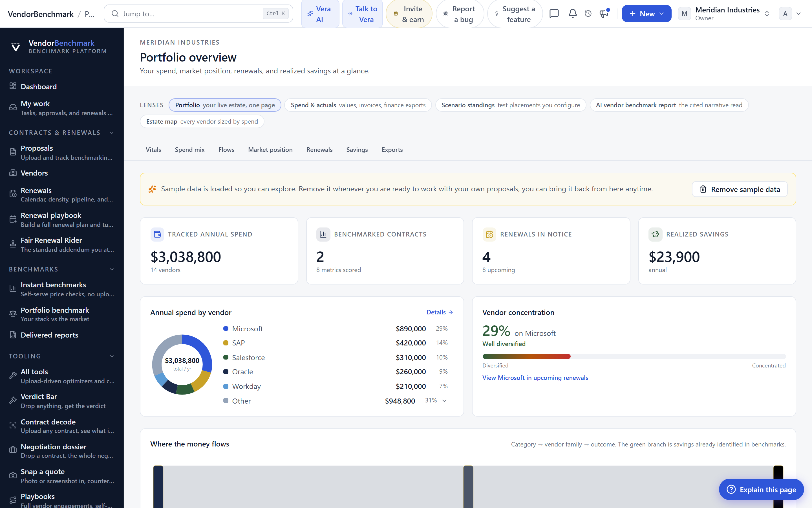Image resolution: width=812 pixels, height=508 pixels.
Task: Switch to the Market position tab
Action: (270, 150)
